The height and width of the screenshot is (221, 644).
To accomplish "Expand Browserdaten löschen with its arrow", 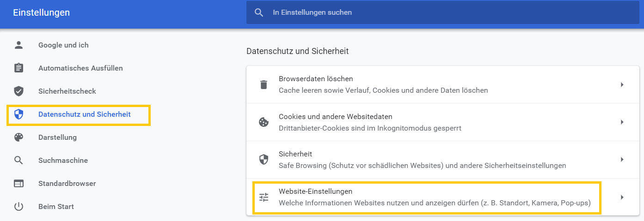I will [x=622, y=84].
